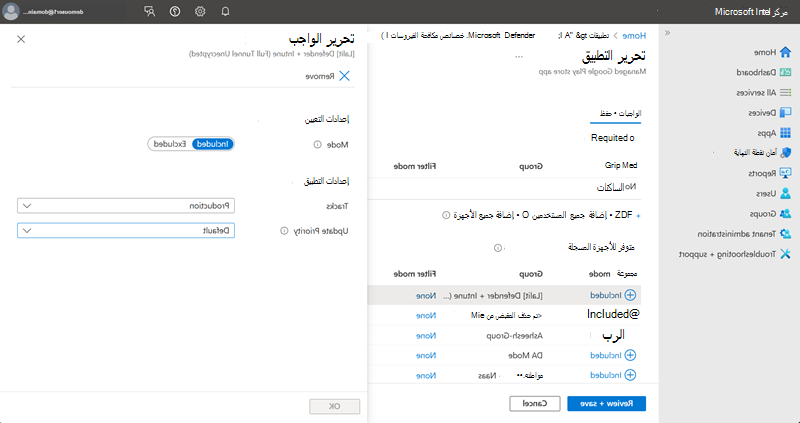This screenshot has height=423, width=800.
Task: Open Dashboard in the navigation sidebar
Action: [x=757, y=72]
